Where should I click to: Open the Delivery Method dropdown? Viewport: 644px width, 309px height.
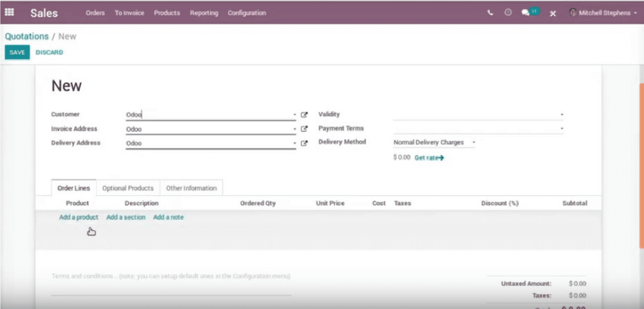point(434,142)
